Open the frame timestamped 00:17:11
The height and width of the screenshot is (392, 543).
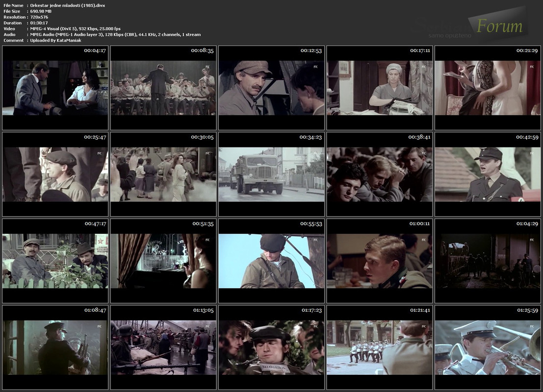(x=379, y=88)
